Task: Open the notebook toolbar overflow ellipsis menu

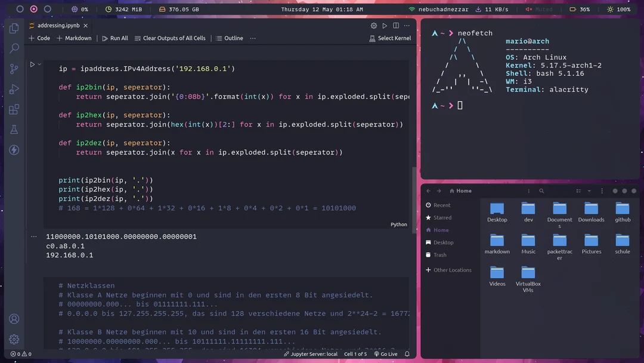Action: pyautogui.click(x=407, y=26)
